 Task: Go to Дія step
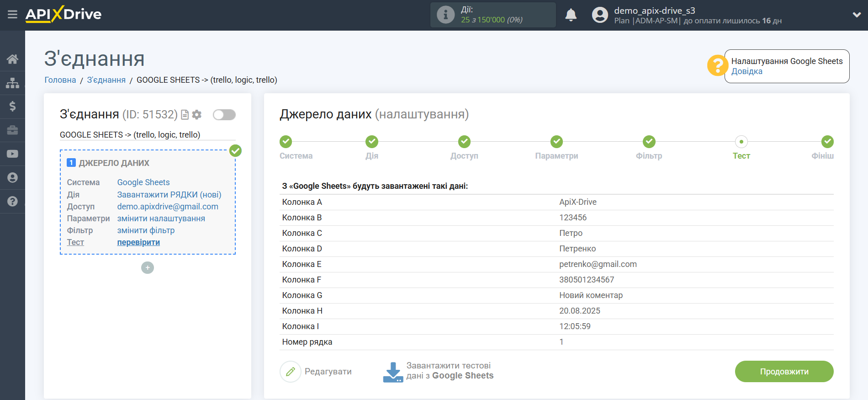coord(372,142)
